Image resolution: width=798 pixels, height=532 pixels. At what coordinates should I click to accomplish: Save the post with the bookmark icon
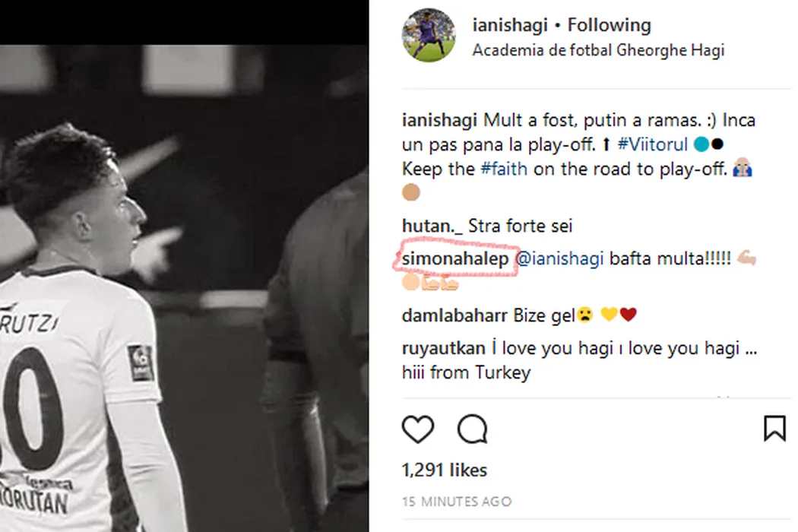(774, 428)
